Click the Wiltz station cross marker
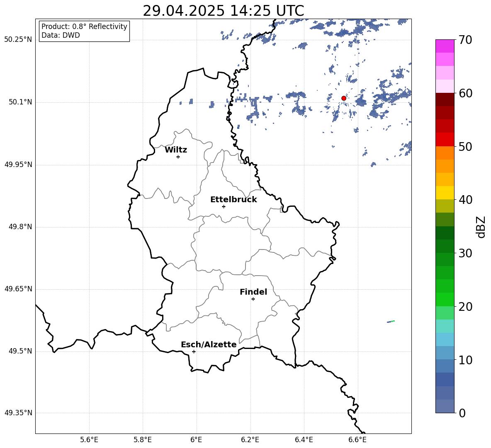Screen dimensions: 491x448 pyautogui.click(x=178, y=157)
